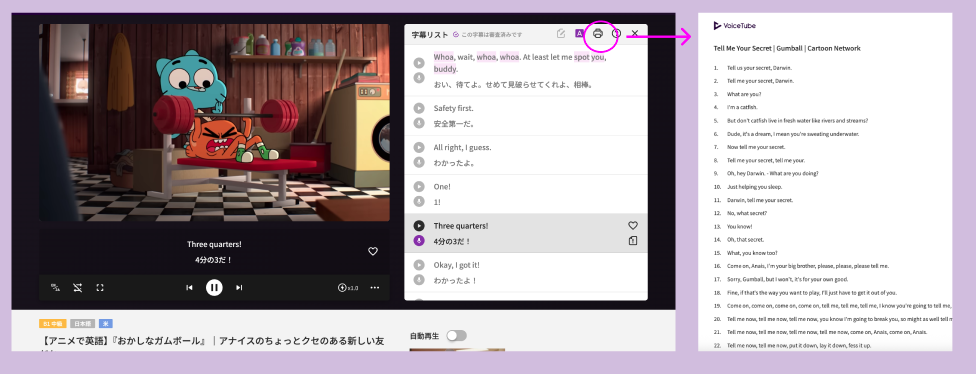
Task: Click the print subtitles icon
Action: [x=598, y=34]
